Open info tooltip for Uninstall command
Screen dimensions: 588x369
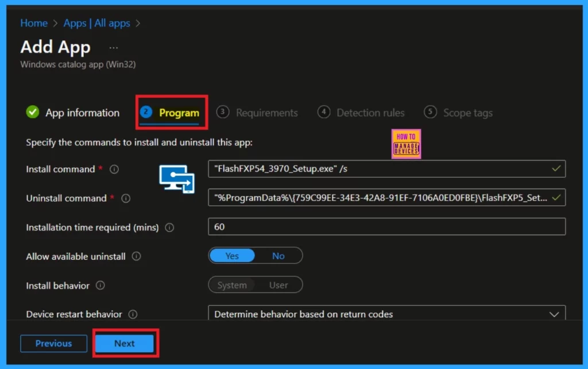(x=126, y=198)
